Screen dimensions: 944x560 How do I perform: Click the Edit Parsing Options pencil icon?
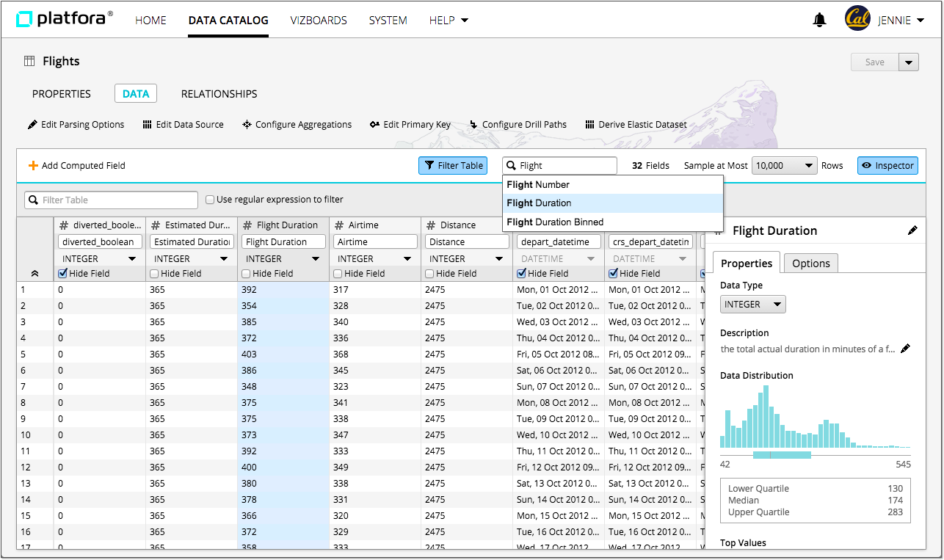(32, 125)
